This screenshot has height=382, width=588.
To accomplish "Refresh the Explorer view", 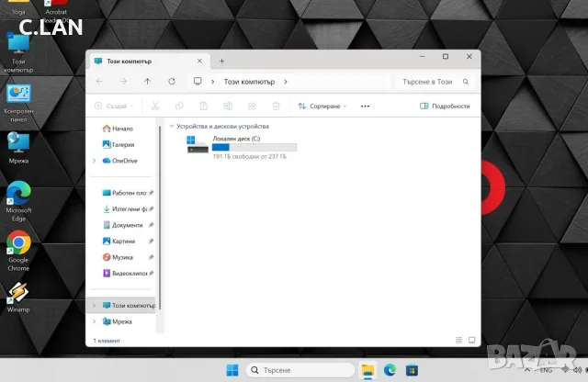I will [172, 82].
